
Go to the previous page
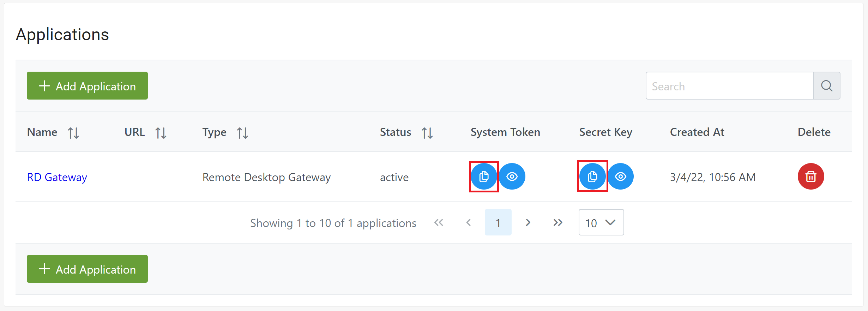point(469,222)
